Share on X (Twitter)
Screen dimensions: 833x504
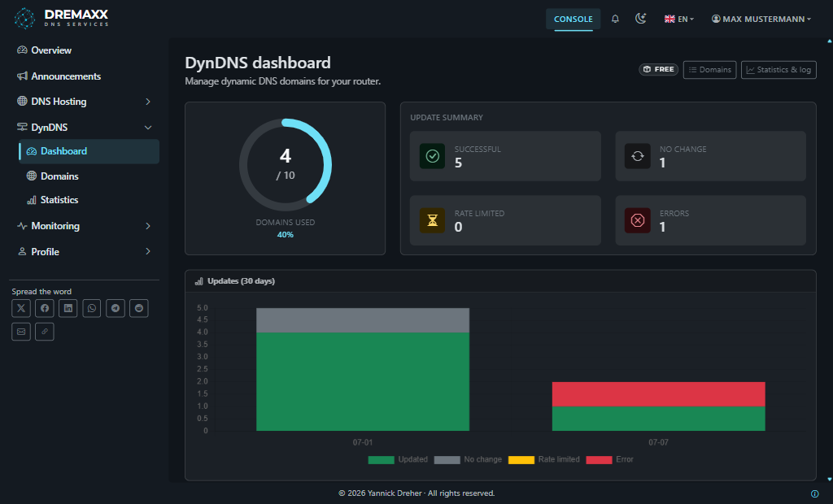coord(21,309)
